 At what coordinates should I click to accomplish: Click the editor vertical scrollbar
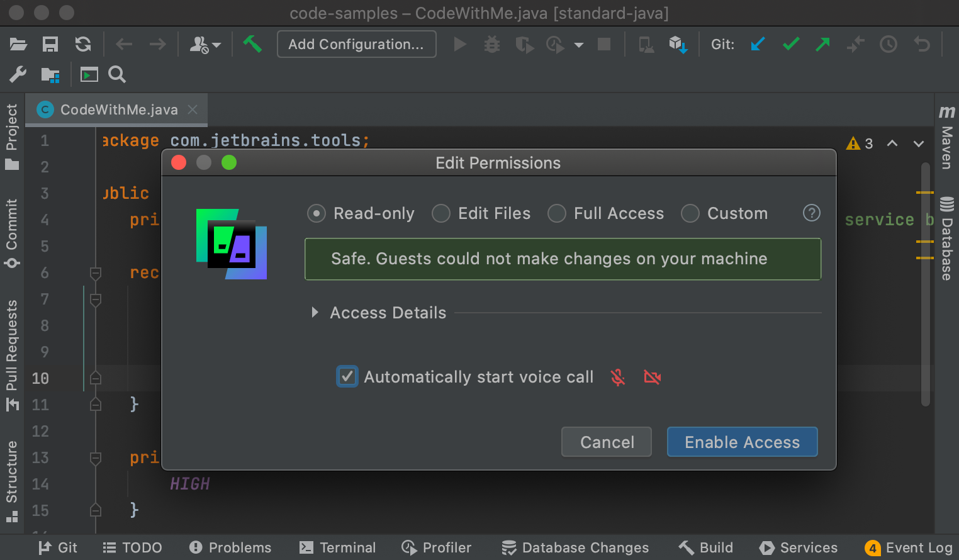925,283
